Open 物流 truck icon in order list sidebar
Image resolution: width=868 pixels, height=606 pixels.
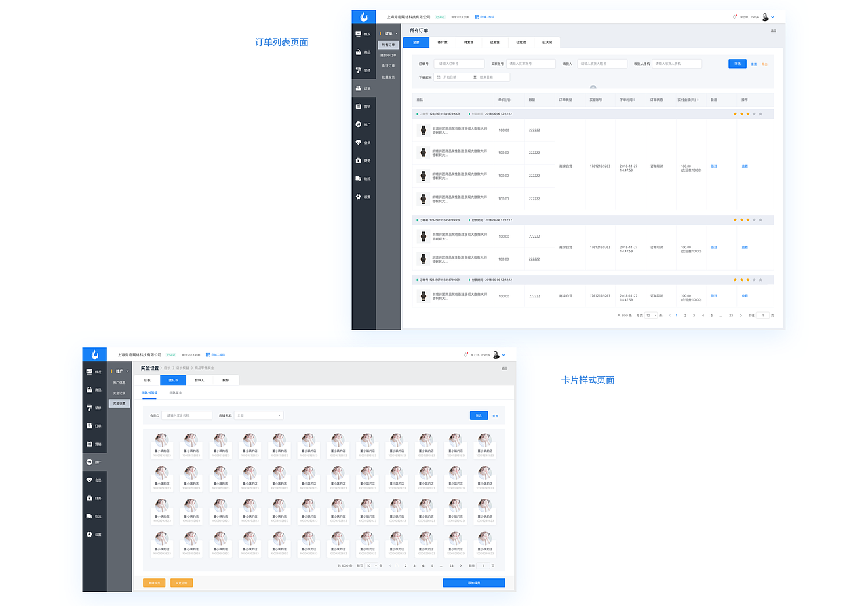pyautogui.click(x=358, y=178)
